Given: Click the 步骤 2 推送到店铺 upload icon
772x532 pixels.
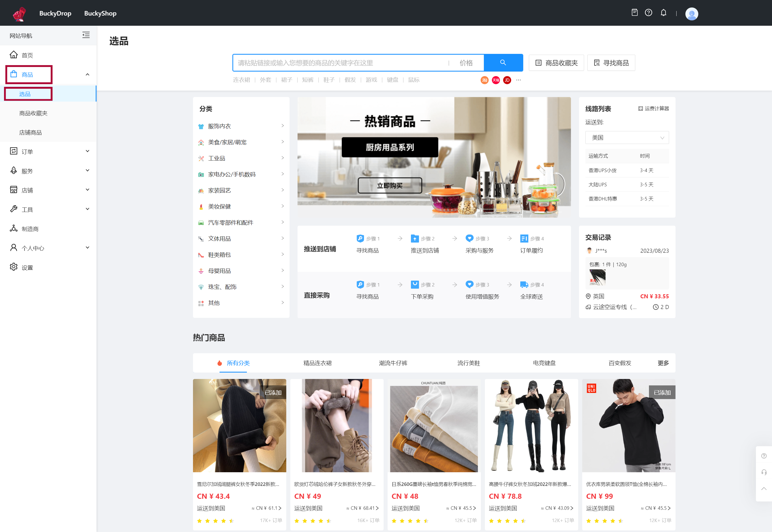Looking at the screenshot, I should tap(415, 238).
